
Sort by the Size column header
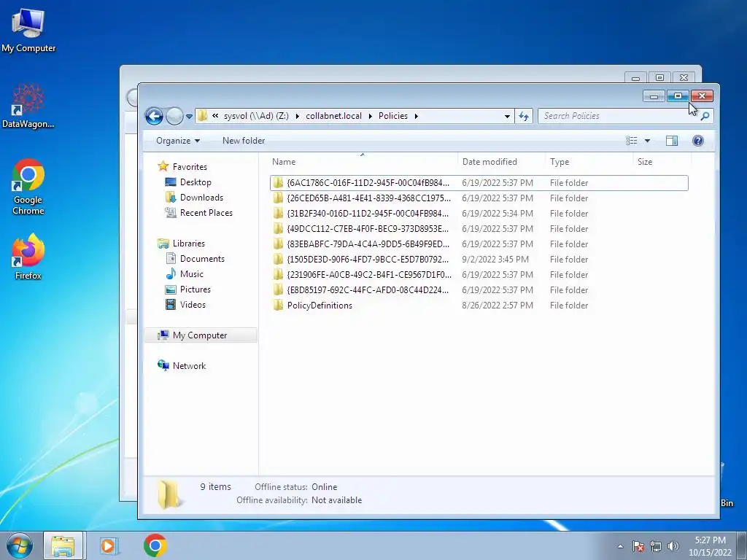tap(662, 162)
